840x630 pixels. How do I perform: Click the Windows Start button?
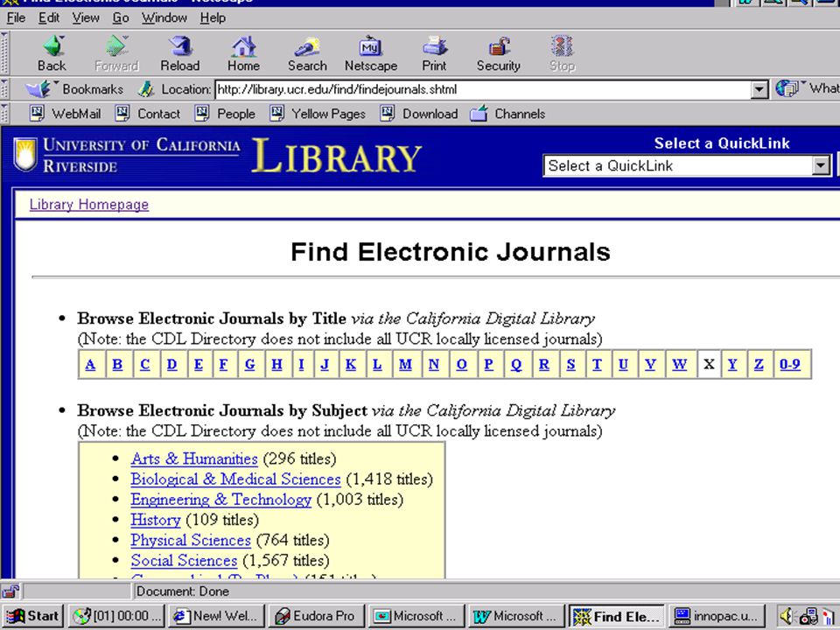pos(32,616)
